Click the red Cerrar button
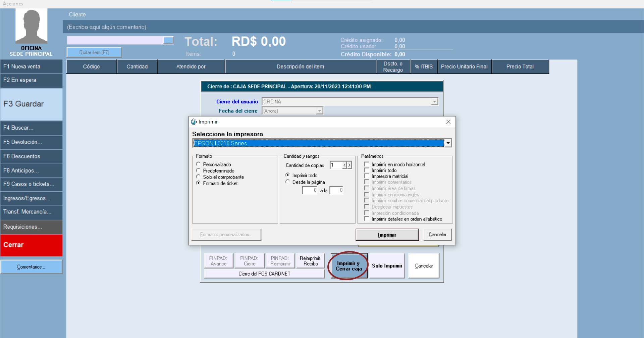 (31, 245)
